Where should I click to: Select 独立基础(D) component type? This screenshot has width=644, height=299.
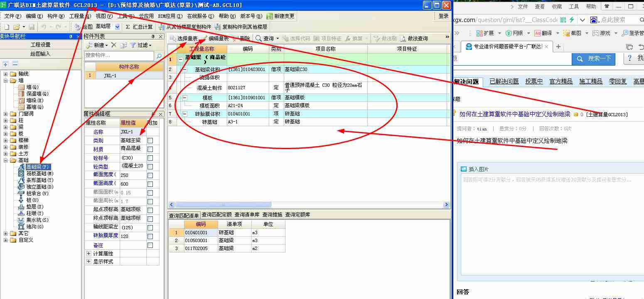(40, 187)
